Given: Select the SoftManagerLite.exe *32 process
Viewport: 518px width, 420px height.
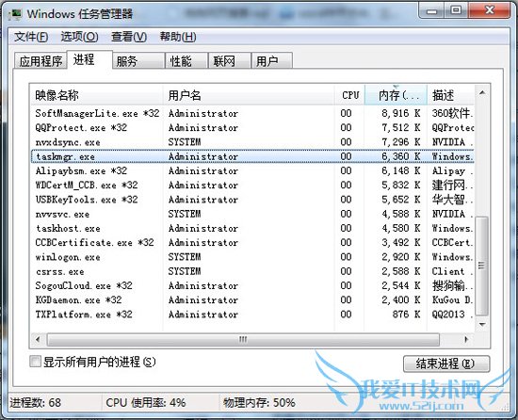Looking at the screenshot, I should click(x=253, y=113).
